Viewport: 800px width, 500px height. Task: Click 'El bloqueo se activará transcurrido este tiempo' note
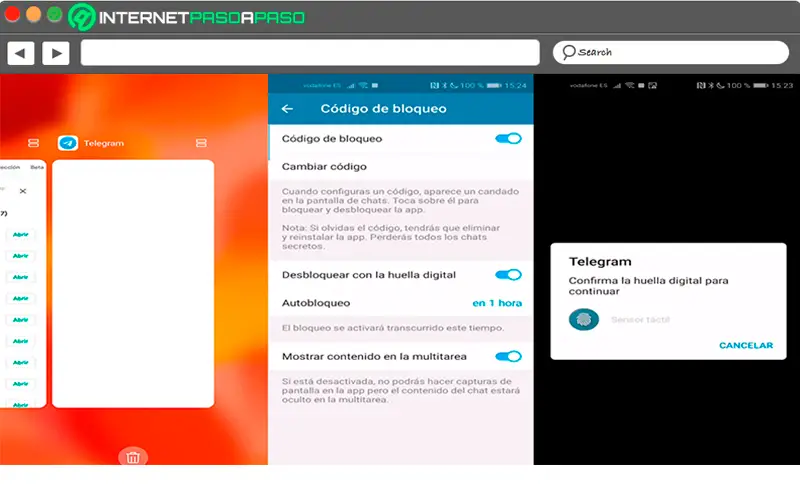pos(393,328)
